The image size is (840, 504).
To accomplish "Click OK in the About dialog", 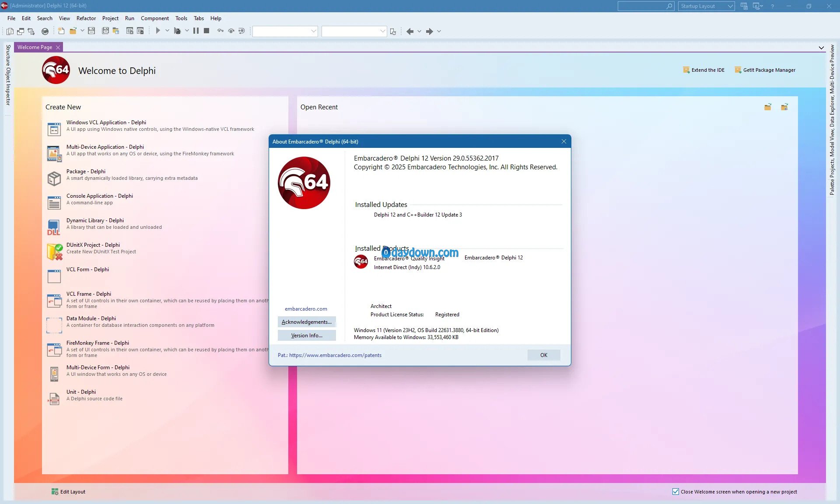I will (543, 355).
